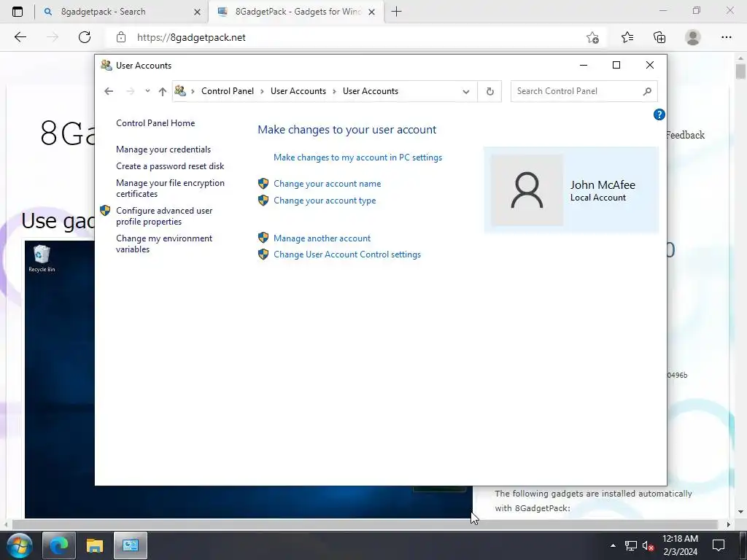Expand address bar history dropdown
The image size is (747, 560).
pyautogui.click(x=466, y=91)
